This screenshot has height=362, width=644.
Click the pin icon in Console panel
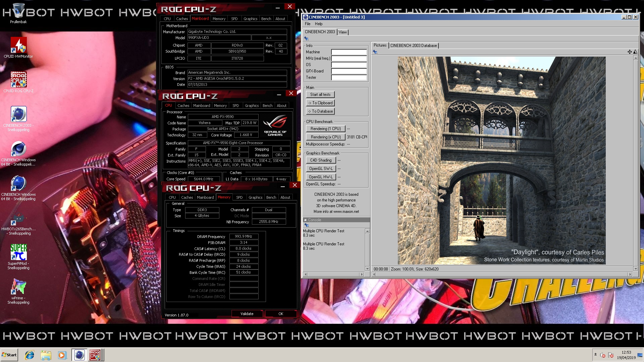pyautogui.click(x=306, y=225)
